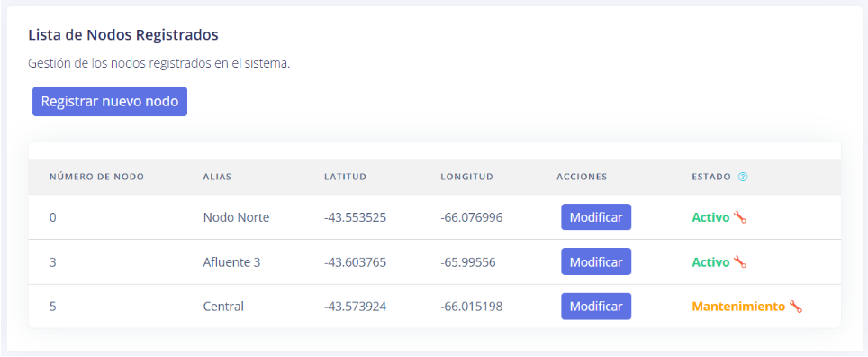This screenshot has height=357, width=868.
Task: Click latitude value -43.553525
Action: (x=355, y=217)
